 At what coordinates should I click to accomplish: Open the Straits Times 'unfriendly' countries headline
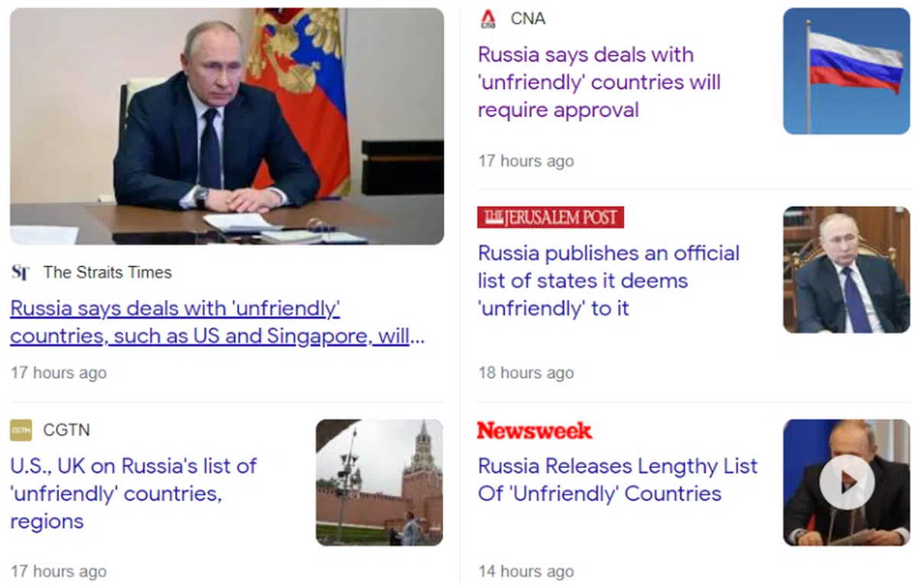pyautogui.click(x=217, y=323)
